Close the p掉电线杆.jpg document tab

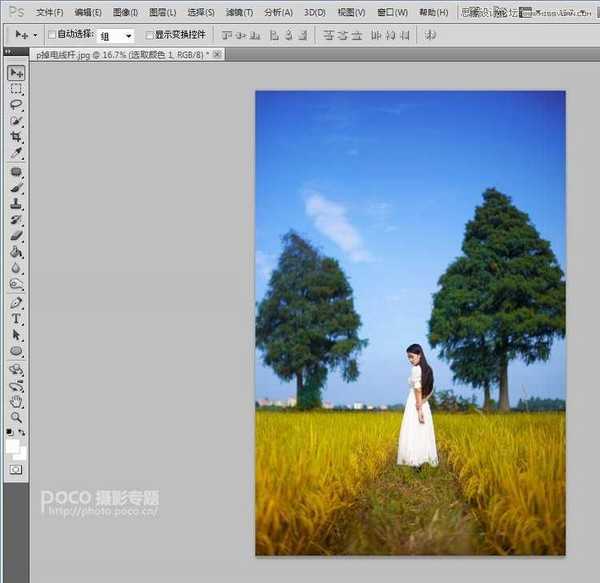coord(217,54)
